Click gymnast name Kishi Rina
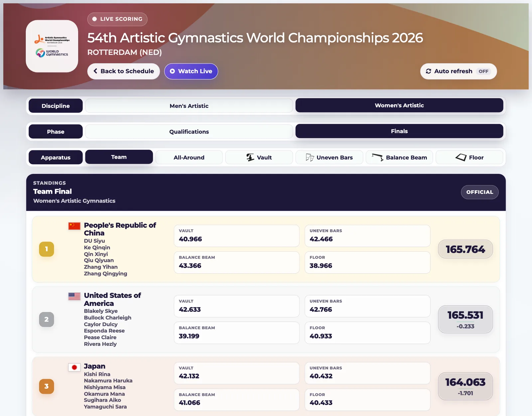 click(x=97, y=374)
